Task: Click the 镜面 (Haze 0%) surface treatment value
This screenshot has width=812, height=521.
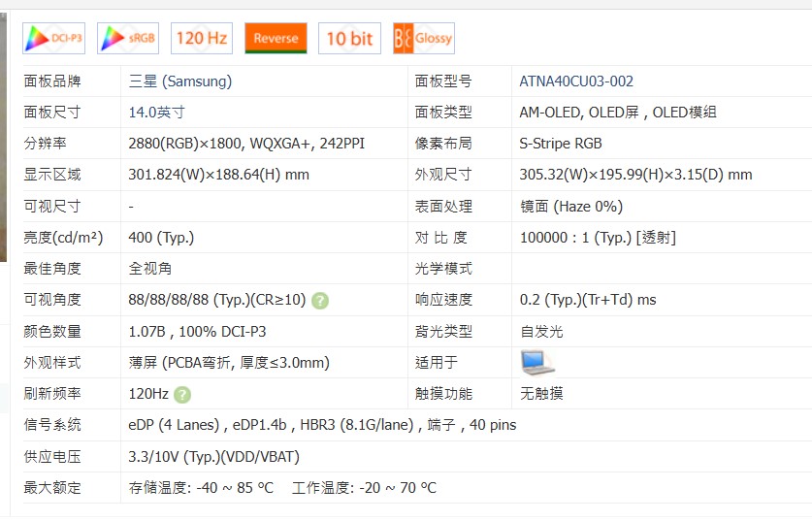Action: coord(571,207)
